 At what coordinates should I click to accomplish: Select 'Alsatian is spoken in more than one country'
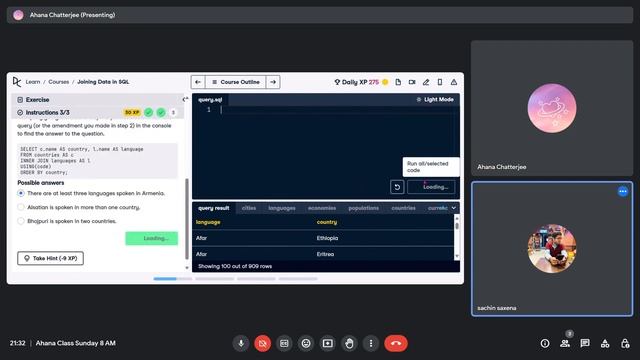[21, 207]
